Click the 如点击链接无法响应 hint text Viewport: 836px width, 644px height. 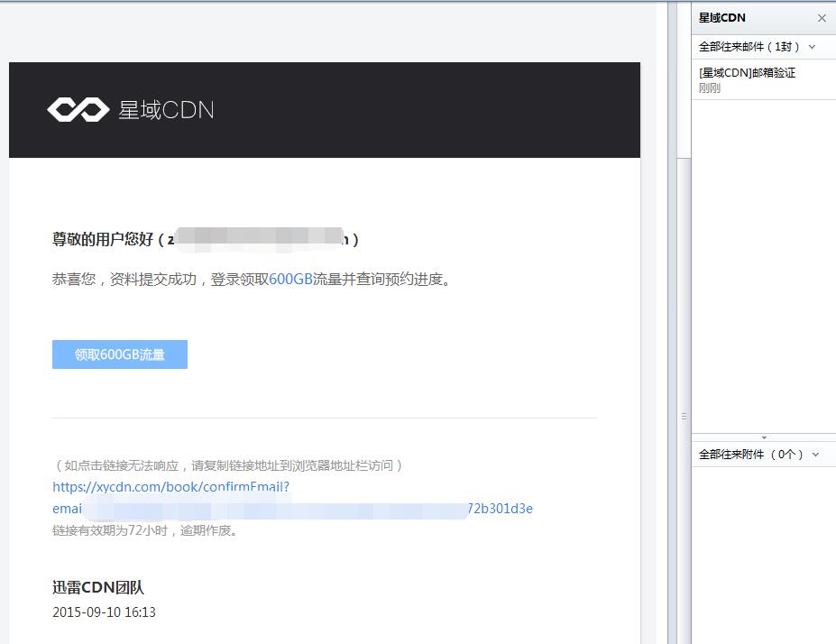coord(228,465)
